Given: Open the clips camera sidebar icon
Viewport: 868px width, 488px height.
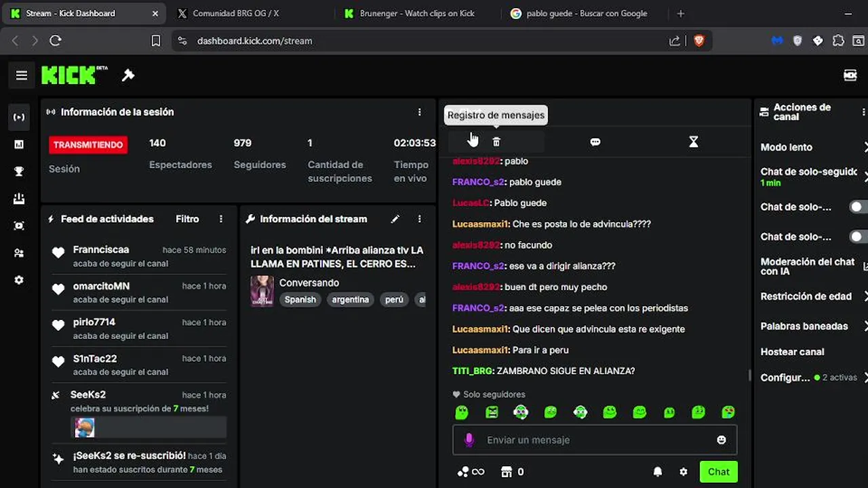Looking at the screenshot, I should pyautogui.click(x=19, y=226).
